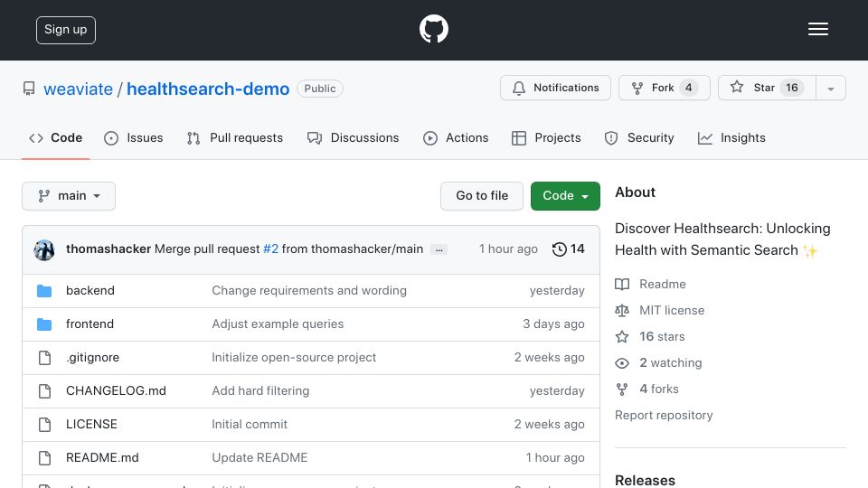Open the Projects tab
The height and width of the screenshot is (488, 868).
[x=546, y=137]
